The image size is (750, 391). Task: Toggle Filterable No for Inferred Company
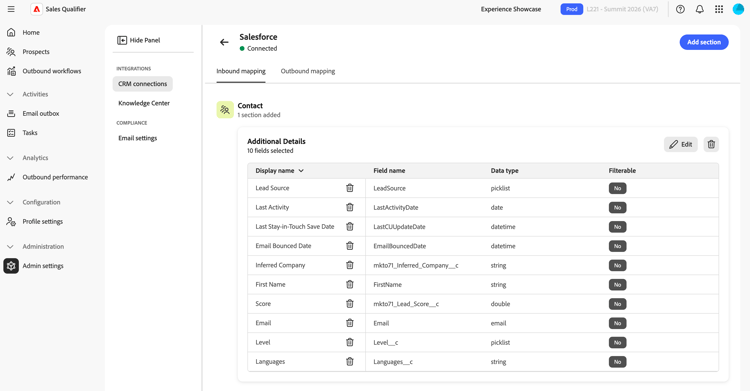pos(618,265)
